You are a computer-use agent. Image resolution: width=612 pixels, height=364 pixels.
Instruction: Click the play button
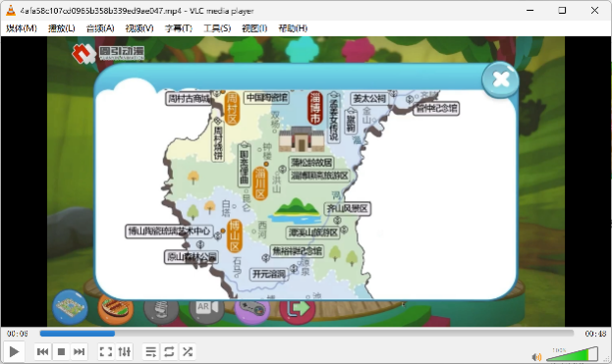(14, 351)
